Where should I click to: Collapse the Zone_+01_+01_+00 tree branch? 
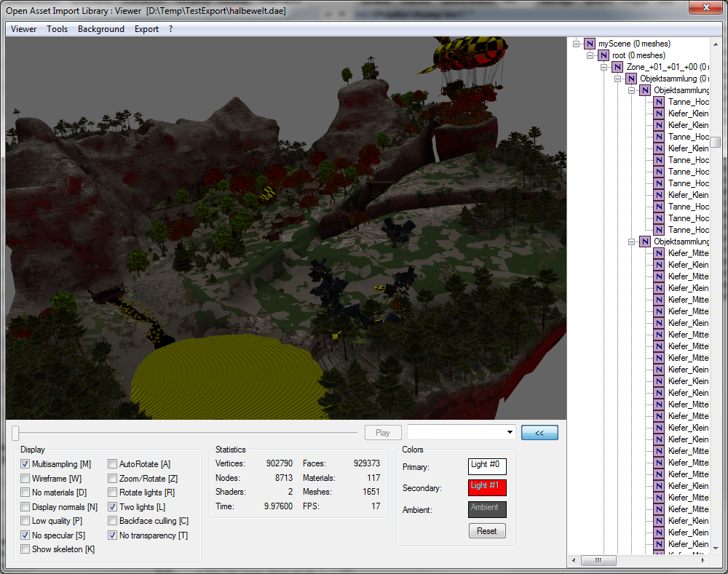(x=604, y=67)
